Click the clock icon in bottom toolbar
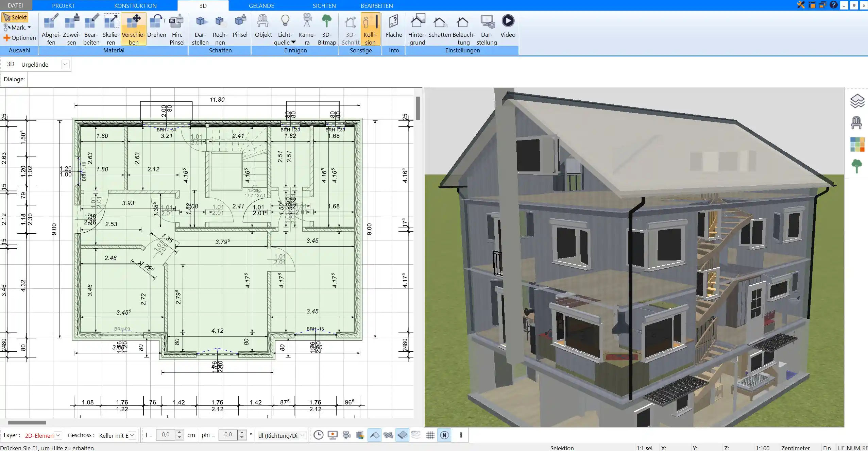The width and height of the screenshot is (868, 451). [x=318, y=435]
